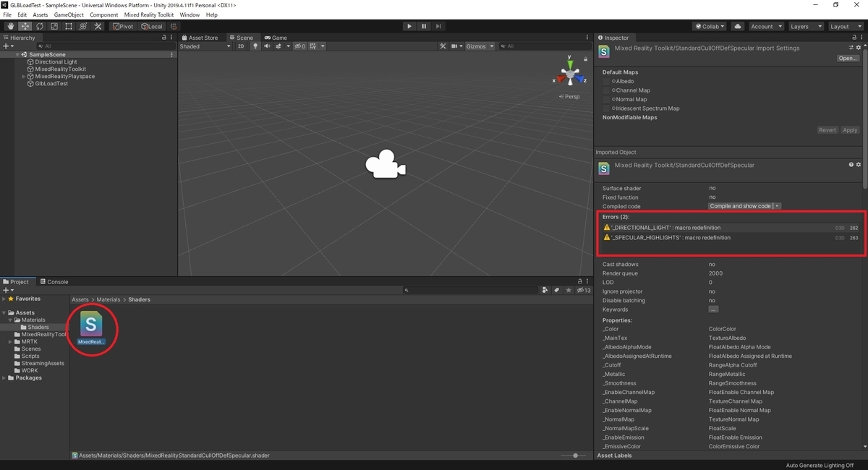Open the Assets menu
868x470 pixels.
click(41, 14)
